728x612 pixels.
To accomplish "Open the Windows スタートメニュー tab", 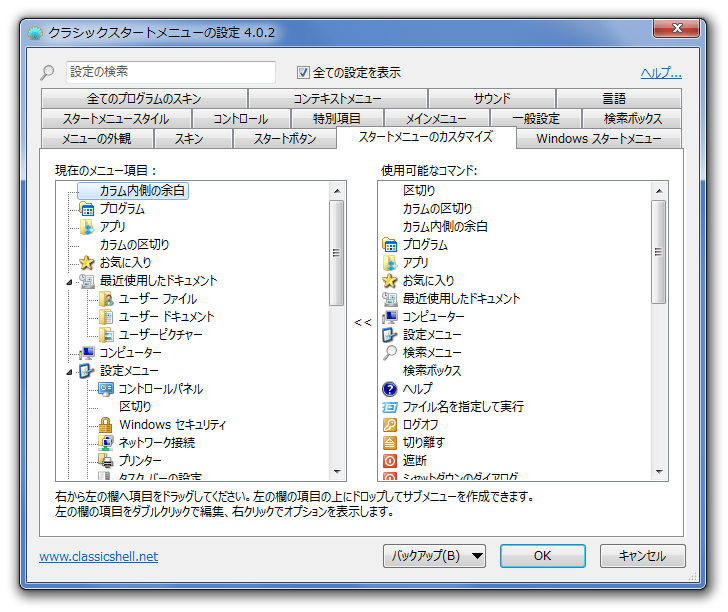I will point(598,138).
